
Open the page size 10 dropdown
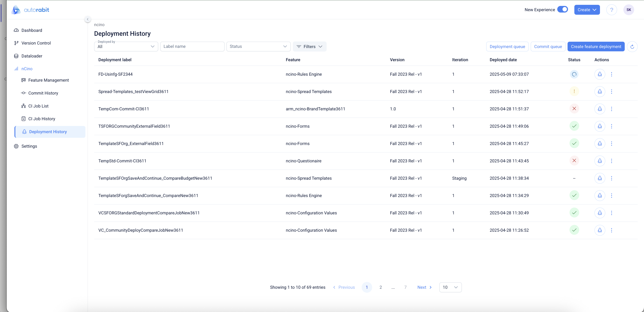click(450, 287)
